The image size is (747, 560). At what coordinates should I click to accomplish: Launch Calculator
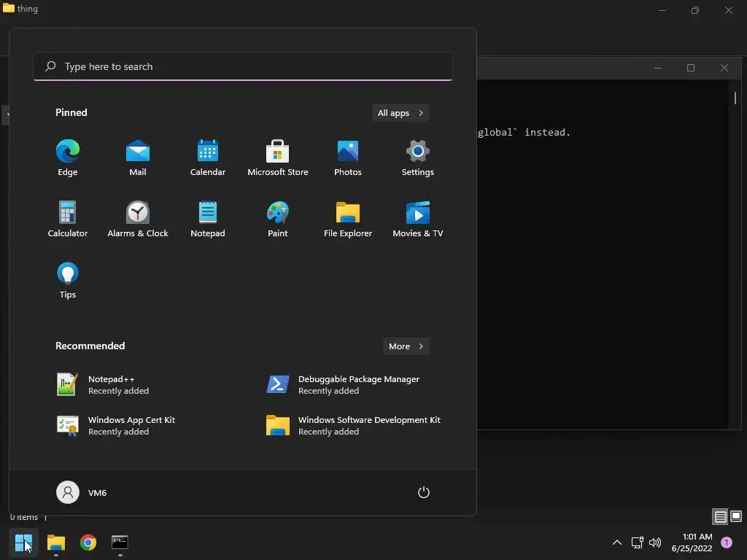click(x=68, y=219)
